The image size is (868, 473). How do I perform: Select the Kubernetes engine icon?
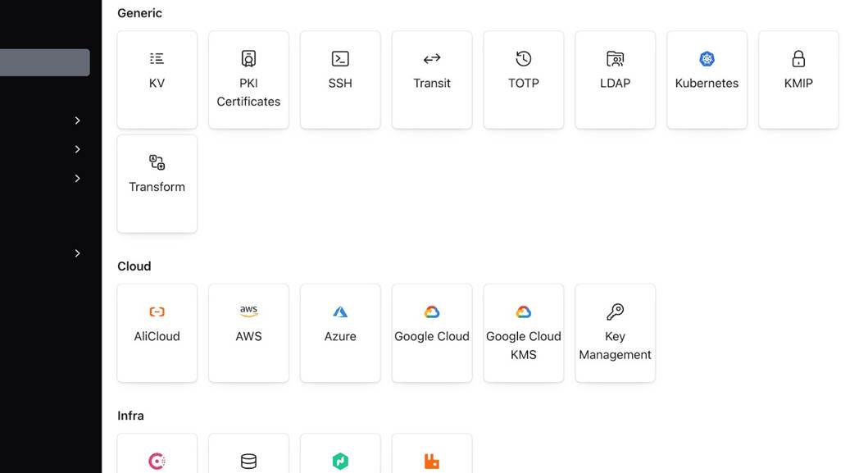coord(707,59)
